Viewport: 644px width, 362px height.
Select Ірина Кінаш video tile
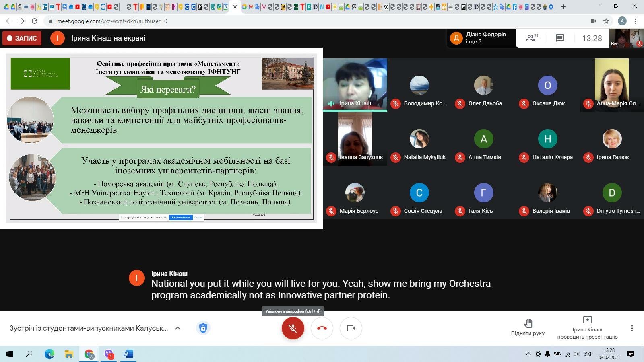(x=355, y=84)
